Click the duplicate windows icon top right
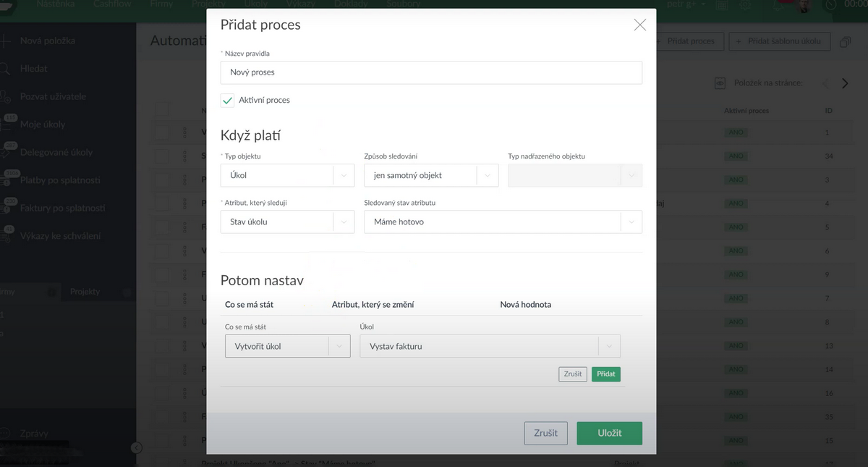The height and width of the screenshot is (467, 868). 845,42
